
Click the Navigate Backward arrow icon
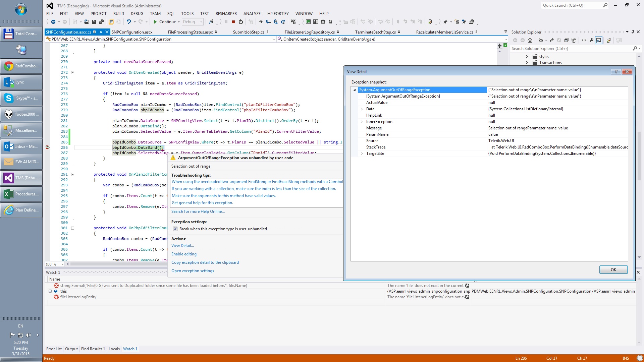[x=53, y=22]
